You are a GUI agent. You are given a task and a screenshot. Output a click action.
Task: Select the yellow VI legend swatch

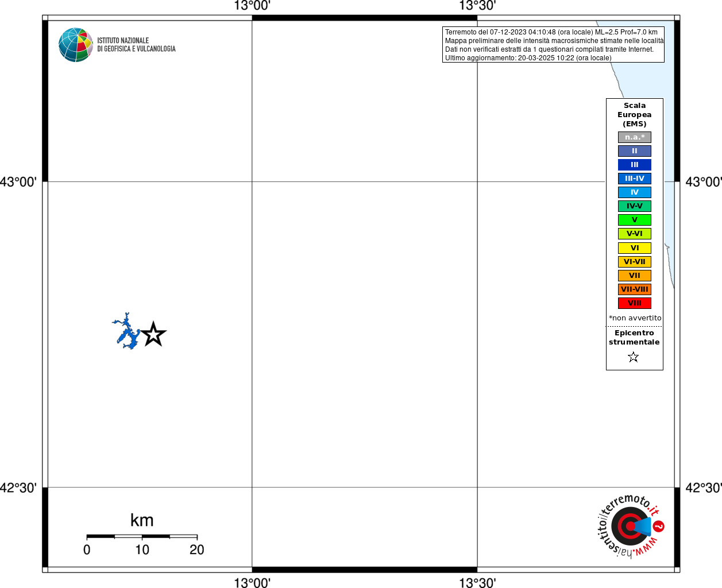pyautogui.click(x=635, y=248)
